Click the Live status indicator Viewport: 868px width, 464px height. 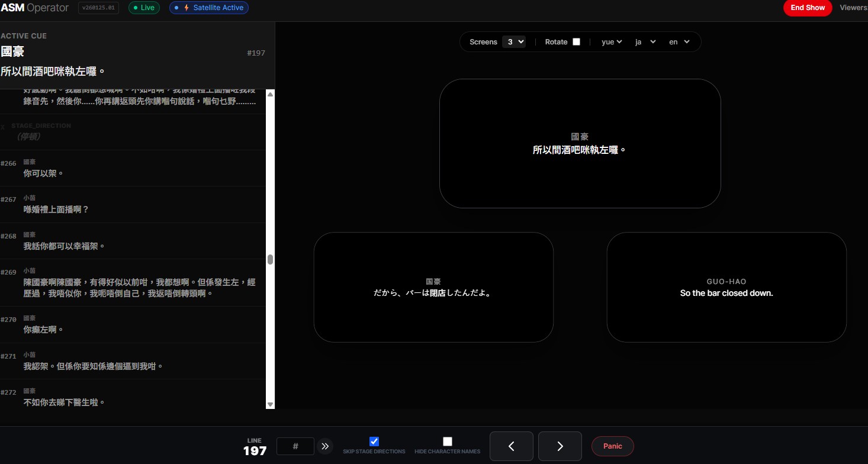[143, 8]
